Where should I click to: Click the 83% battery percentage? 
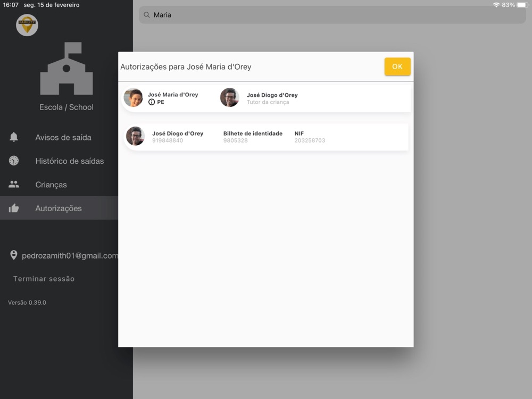508,5
